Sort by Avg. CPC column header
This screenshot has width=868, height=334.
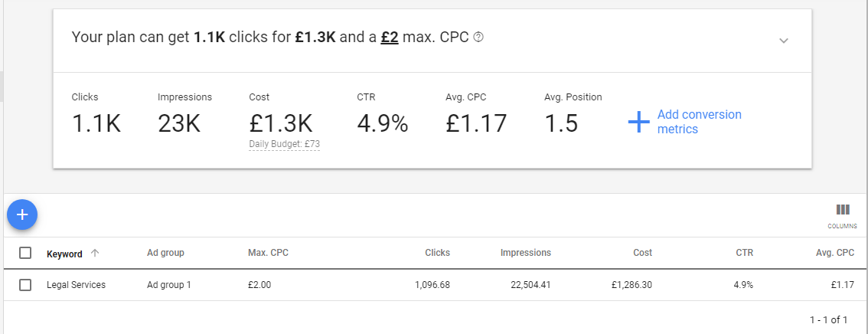point(835,253)
